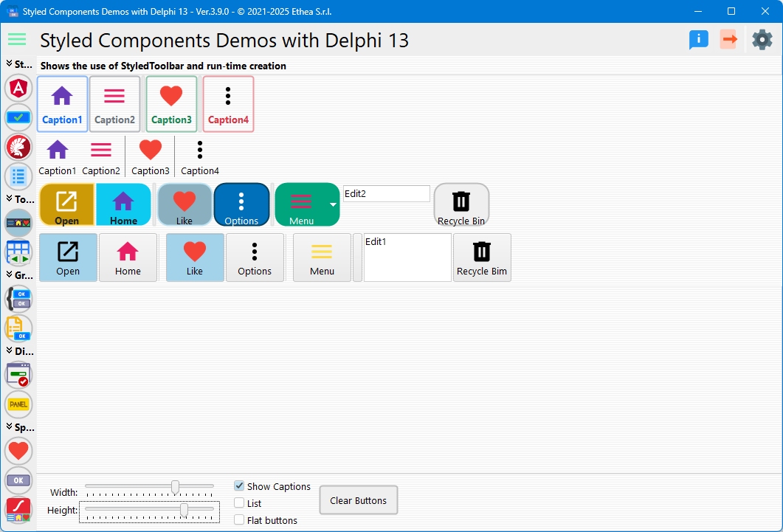Check the Flat buttons option
Image resolution: width=783 pixels, height=532 pixels.
pos(239,520)
